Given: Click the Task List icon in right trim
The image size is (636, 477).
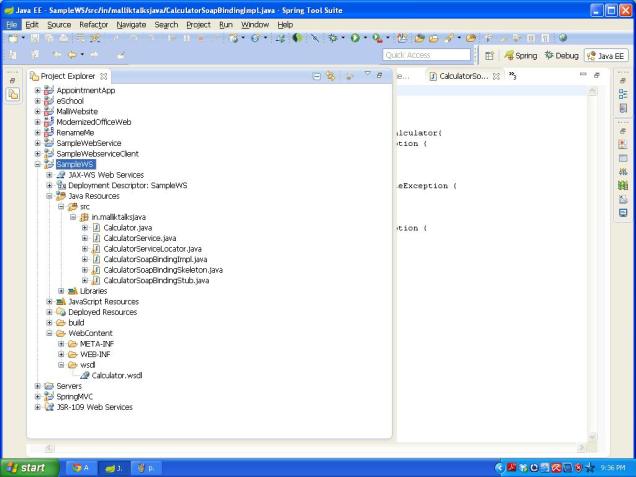Looking at the screenshot, I should (x=623, y=108).
